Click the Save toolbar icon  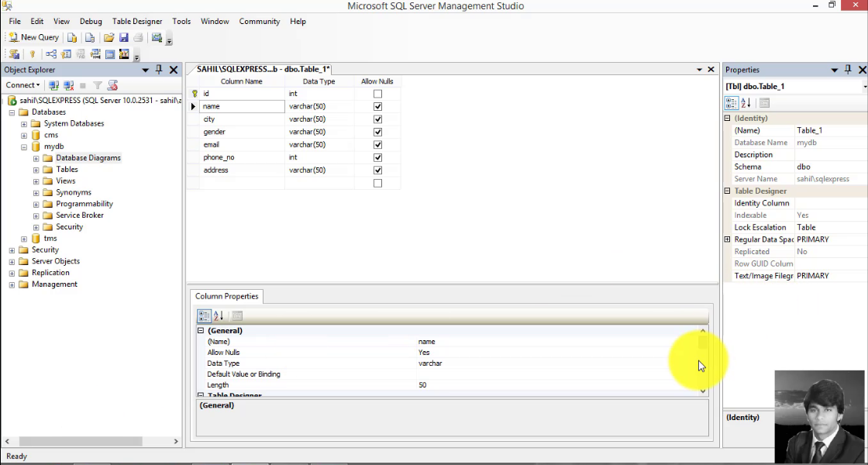[124, 37]
